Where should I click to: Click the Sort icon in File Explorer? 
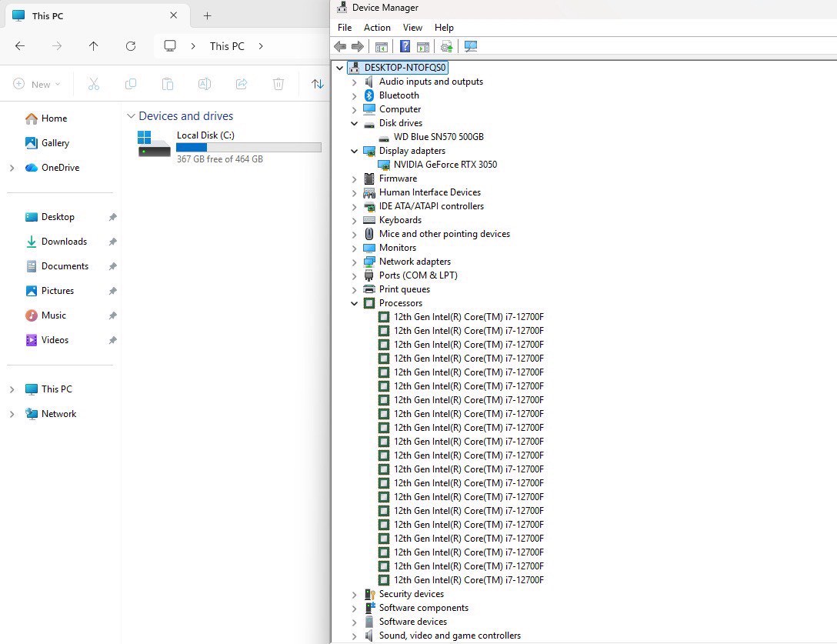tap(318, 84)
